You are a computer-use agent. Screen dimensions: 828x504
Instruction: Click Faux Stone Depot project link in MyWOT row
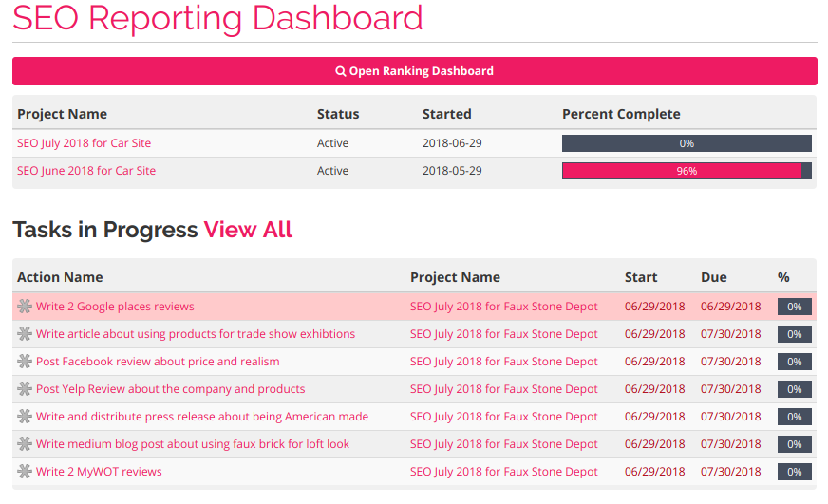[x=504, y=472]
